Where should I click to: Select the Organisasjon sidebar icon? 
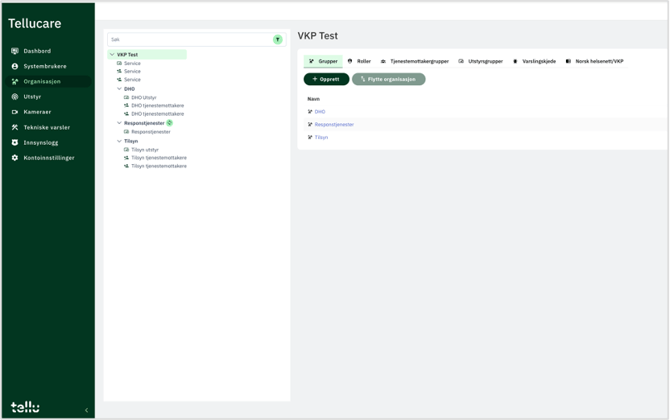click(x=15, y=82)
